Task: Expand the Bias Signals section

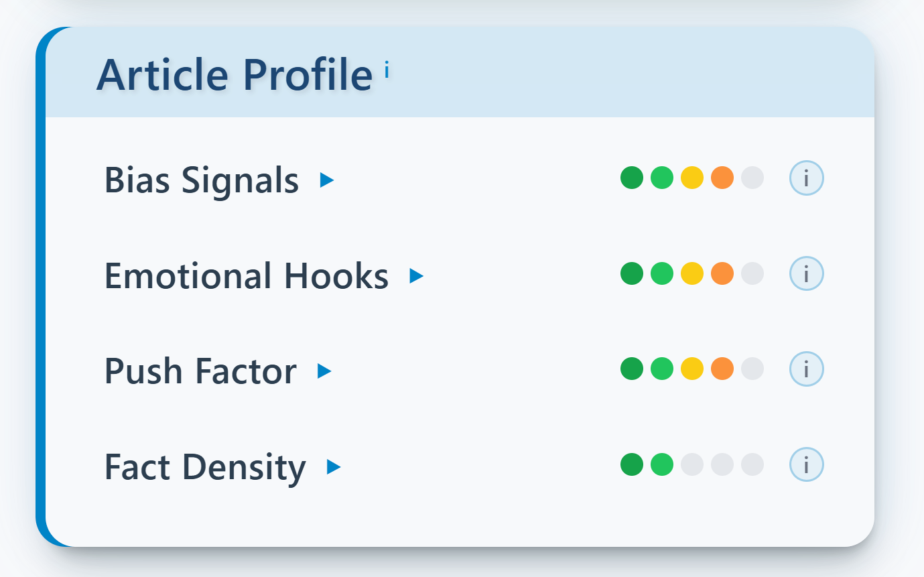Action: pos(328,180)
